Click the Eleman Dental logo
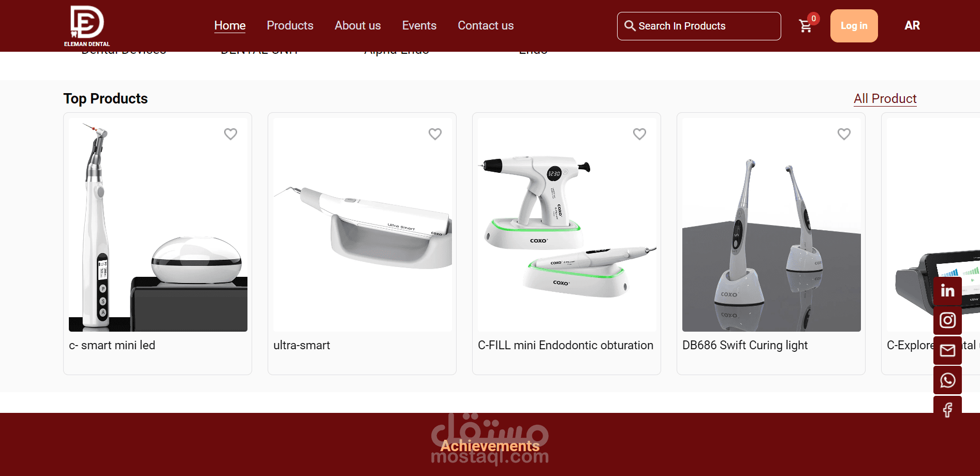Image resolution: width=980 pixels, height=476 pixels. pyautogui.click(x=87, y=26)
